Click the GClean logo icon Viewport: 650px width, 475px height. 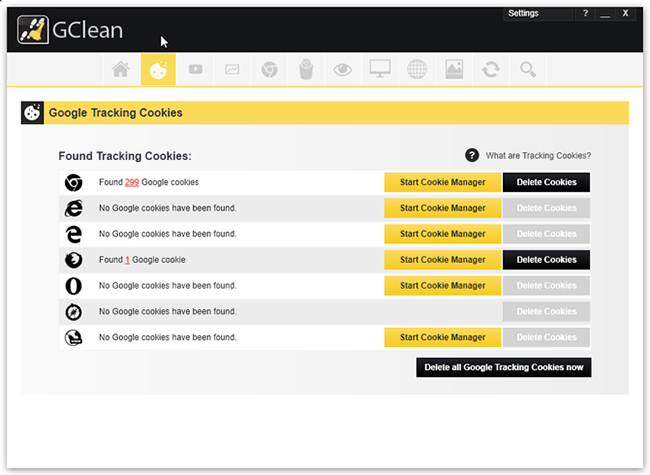[33, 29]
